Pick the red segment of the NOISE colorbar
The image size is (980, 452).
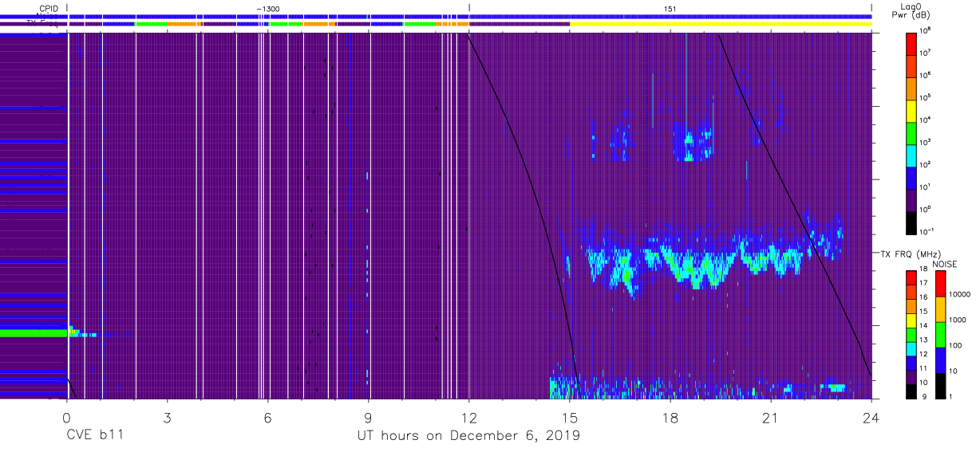pyautogui.click(x=941, y=284)
